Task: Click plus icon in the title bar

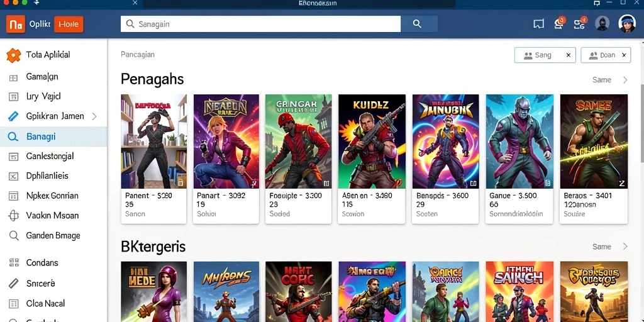Action: click(x=36, y=3)
